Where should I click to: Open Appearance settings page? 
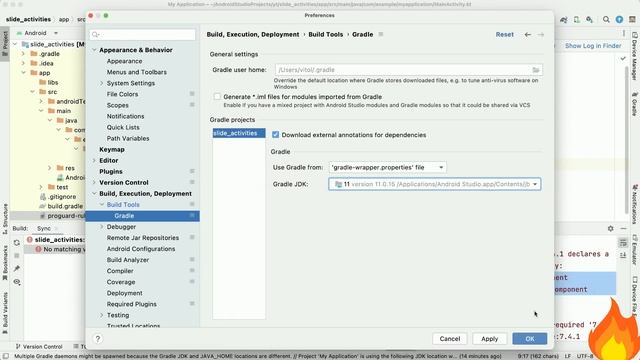click(124, 61)
